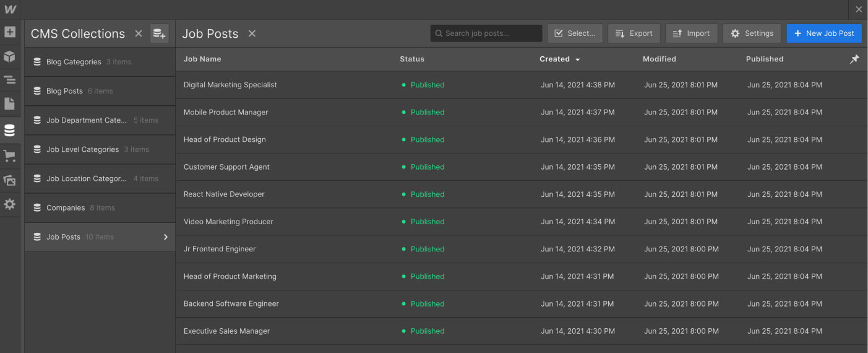This screenshot has height=353, width=868.
Task: Click the Jun 14, 2021 4:30 PM date
Action: pos(578,331)
